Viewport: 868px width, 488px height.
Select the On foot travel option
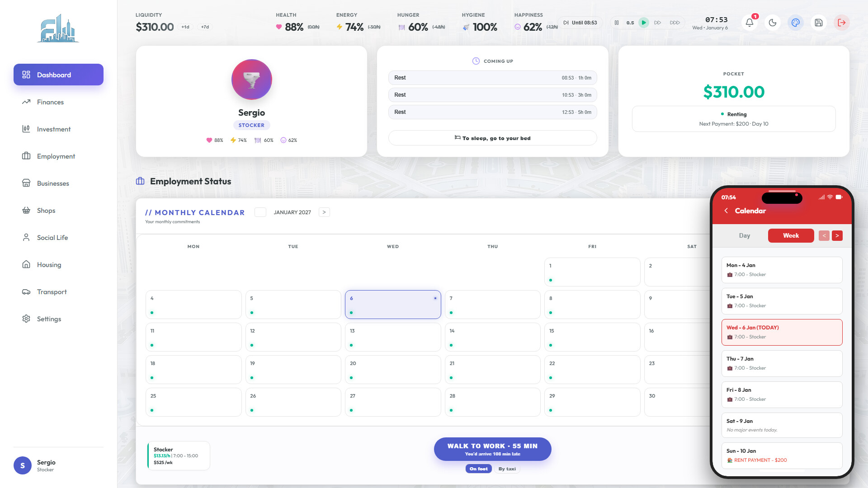coord(479,469)
